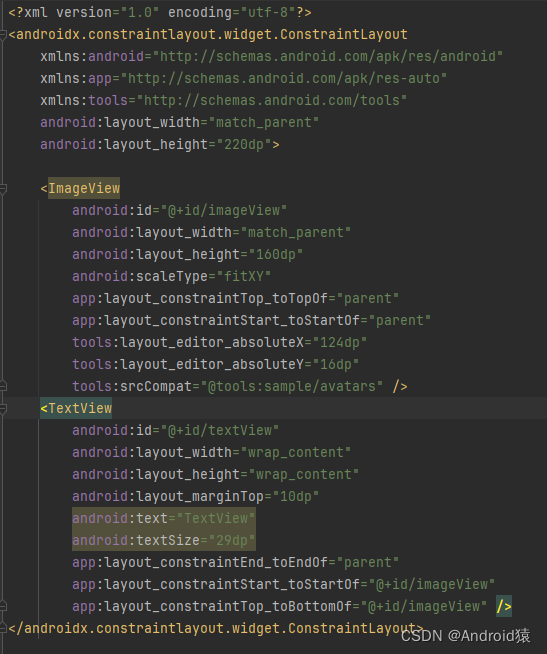This screenshot has height=654, width=547.
Task: Click the ImageView layout_width match_parent value
Action: click(x=296, y=233)
